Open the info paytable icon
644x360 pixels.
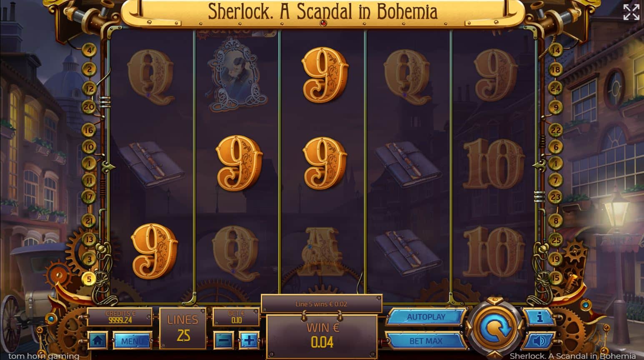pyautogui.click(x=540, y=317)
